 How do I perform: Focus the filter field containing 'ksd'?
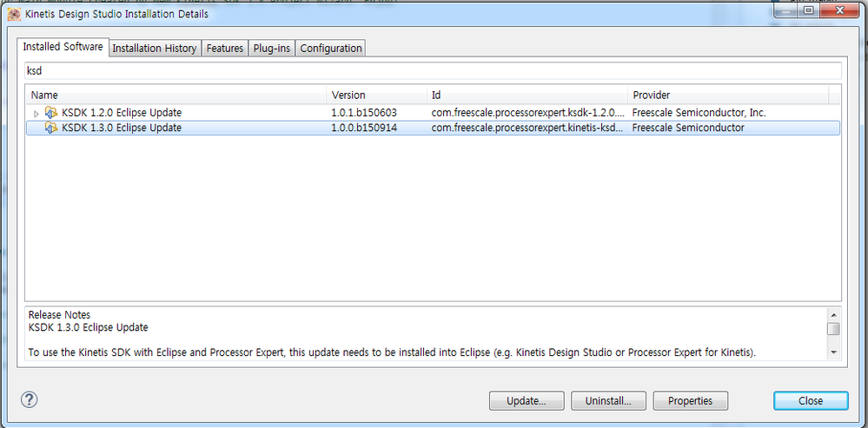(433, 71)
